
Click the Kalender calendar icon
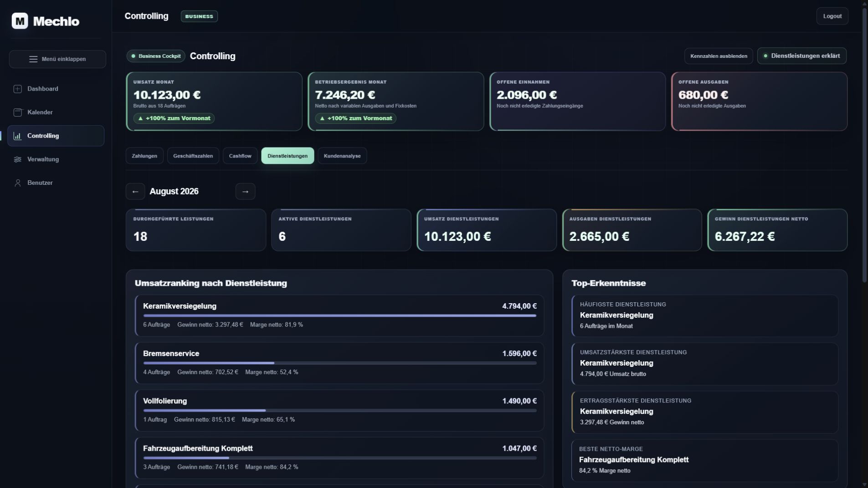18,112
